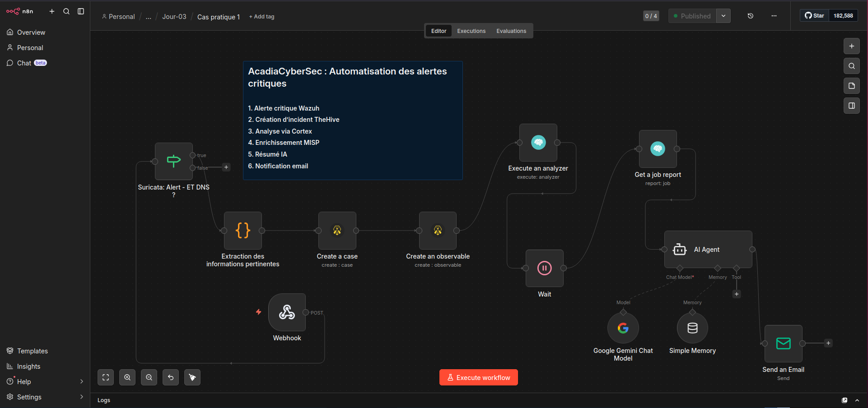Switch to the Evaluations tab
Screen dimensions: 868x408
pyautogui.click(x=511, y=31)
